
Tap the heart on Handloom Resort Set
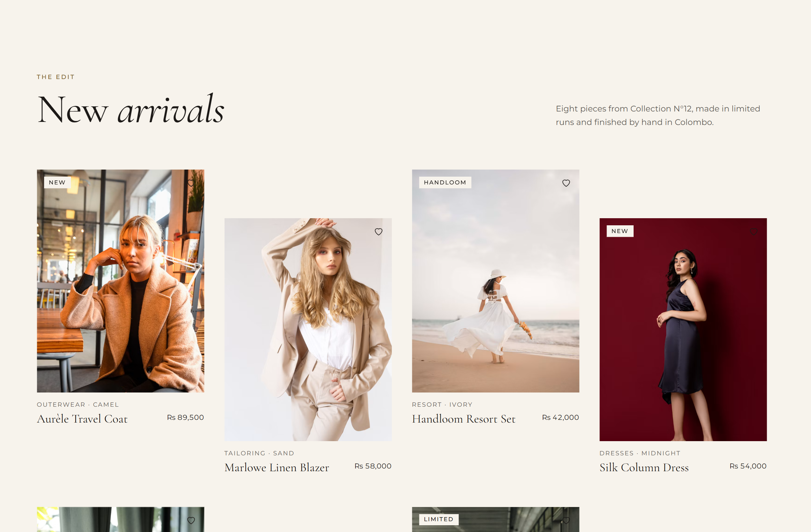click(566, 183)
